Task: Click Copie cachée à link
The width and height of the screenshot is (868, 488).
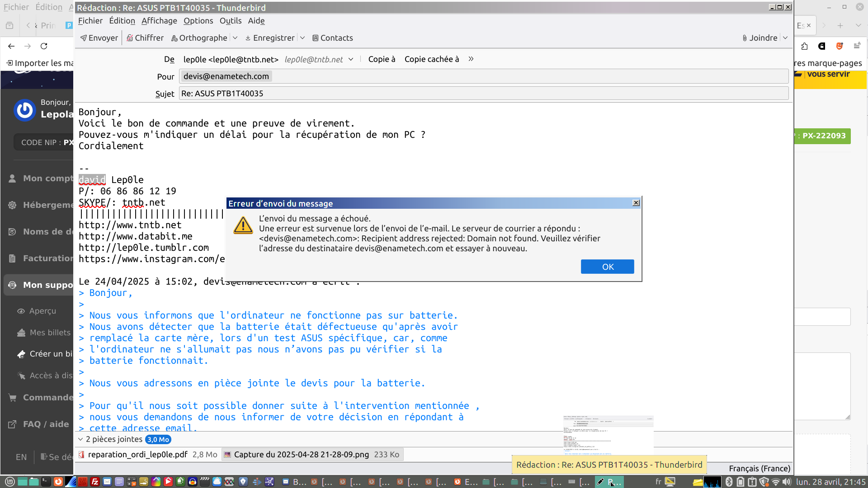Action: click(x=431, y=59)
